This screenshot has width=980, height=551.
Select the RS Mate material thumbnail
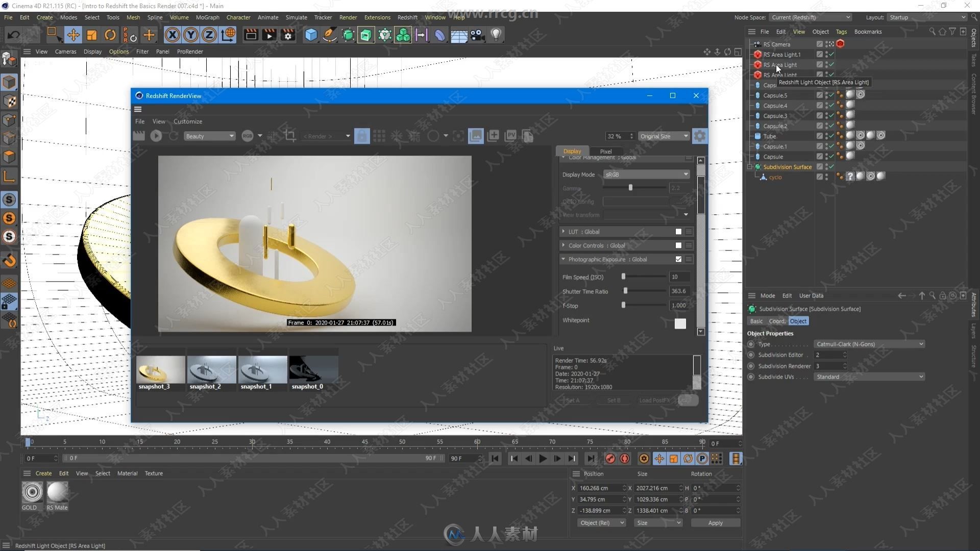57,492
